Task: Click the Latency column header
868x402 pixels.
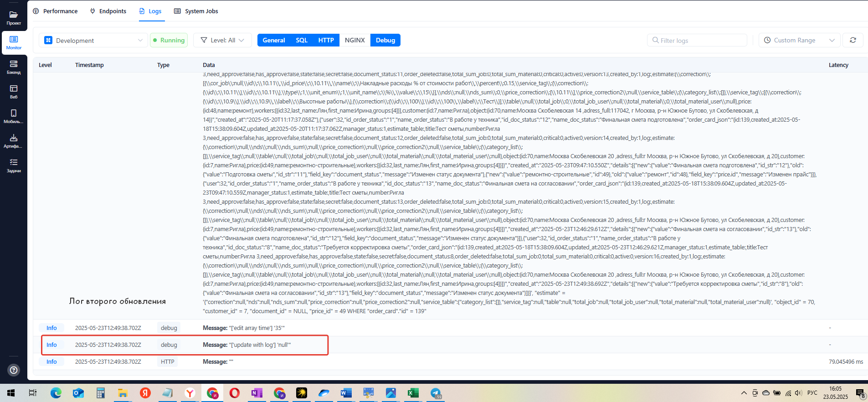Action: point(838,65)
